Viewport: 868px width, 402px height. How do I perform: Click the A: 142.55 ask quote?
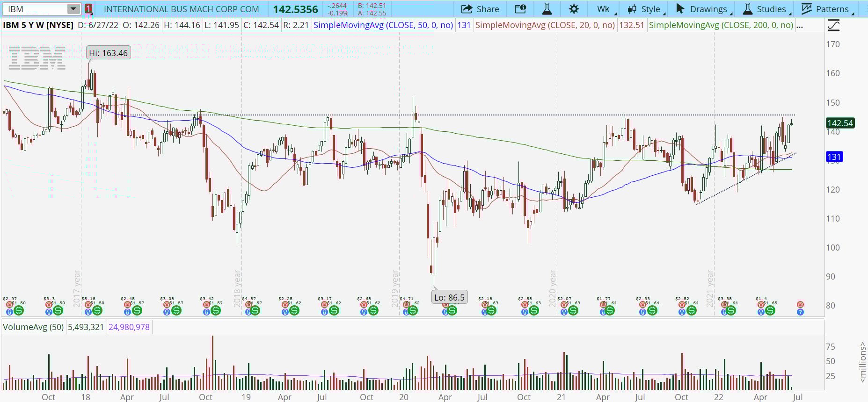coord(372,13)
